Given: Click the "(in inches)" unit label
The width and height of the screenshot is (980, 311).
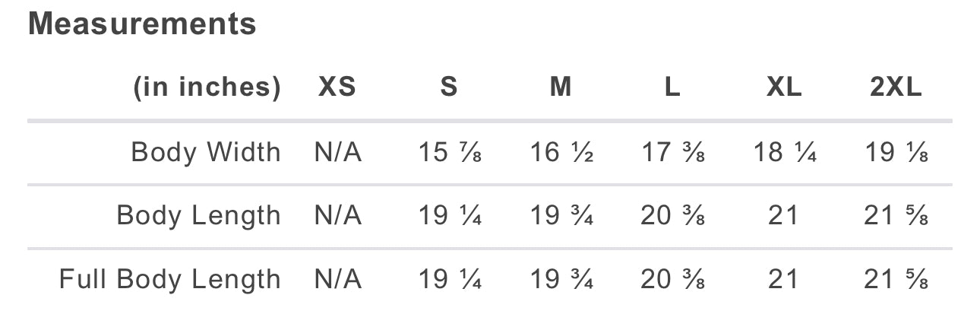Looking at the screenshot, I should click(x=207, y=87).
